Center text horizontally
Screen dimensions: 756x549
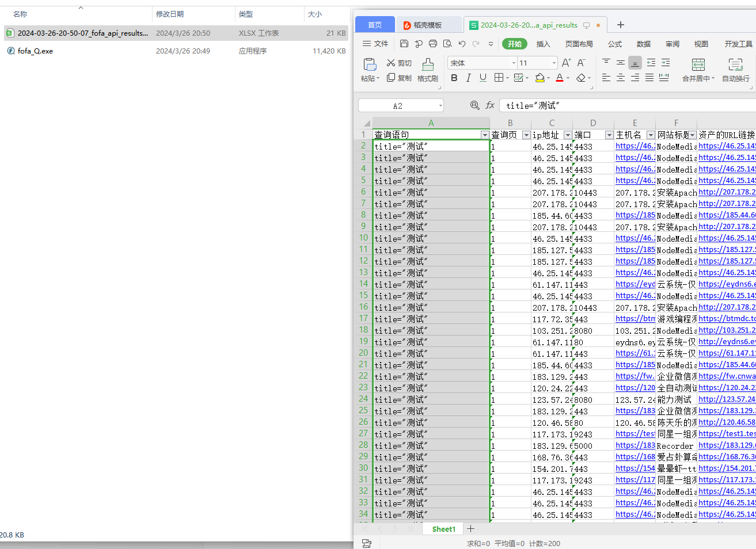pos(621,78)
